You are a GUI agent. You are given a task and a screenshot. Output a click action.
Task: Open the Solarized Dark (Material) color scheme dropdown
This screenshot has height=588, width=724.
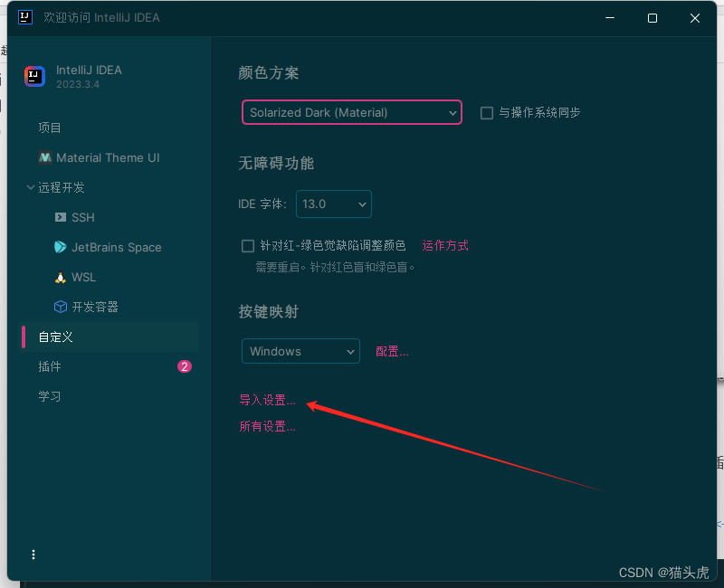tap(352, 112)
